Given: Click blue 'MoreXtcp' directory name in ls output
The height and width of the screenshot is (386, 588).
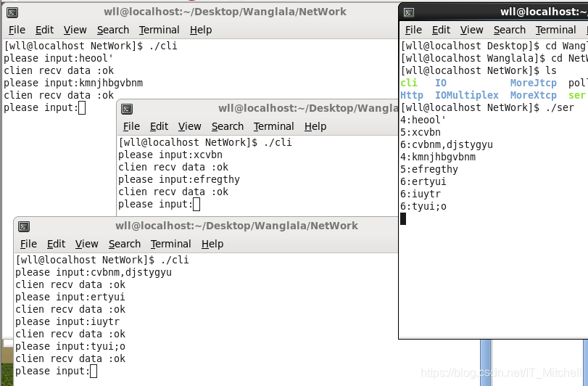Looking at the screenshot, I should (533, 95).
